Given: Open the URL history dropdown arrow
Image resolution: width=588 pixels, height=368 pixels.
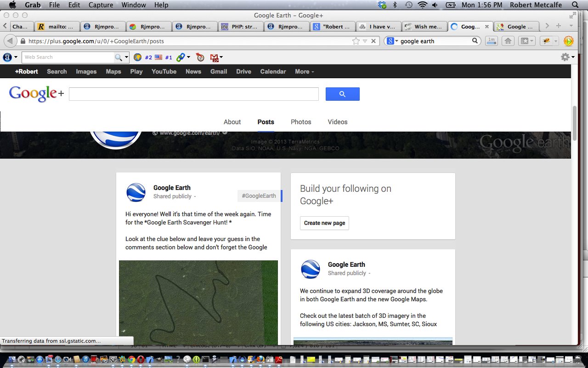Looking at the screenshot, I should pos(365,41).
